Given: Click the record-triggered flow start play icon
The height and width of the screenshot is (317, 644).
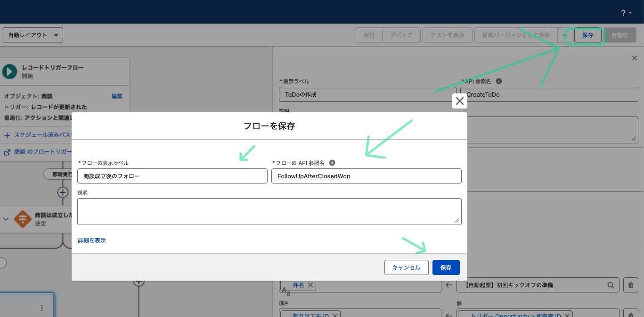Looking at the screenshot, I should [9, 72].
